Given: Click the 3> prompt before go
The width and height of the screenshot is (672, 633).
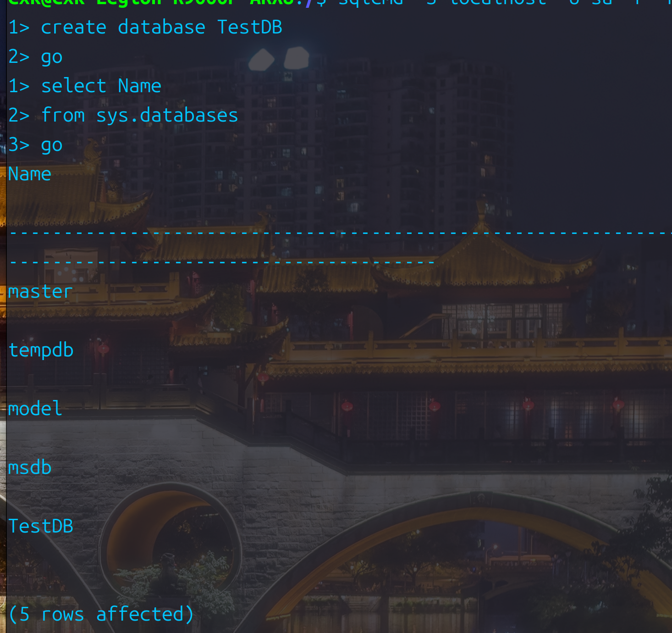Looking at the screenshot, I should pyautogui.click(x=18, y=144).
